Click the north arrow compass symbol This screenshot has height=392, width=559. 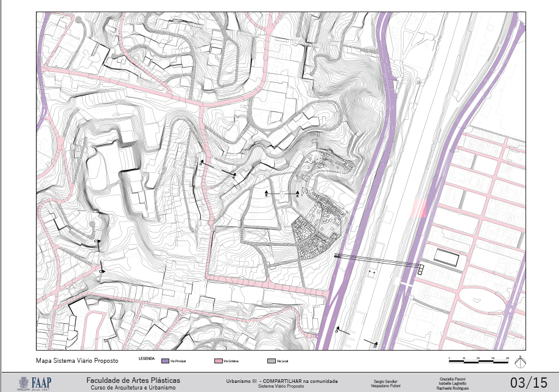click(x=519, y=362)
